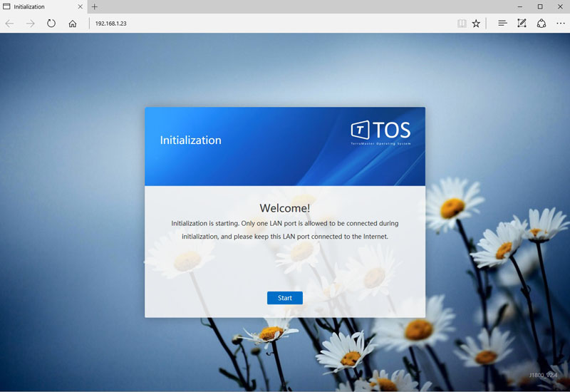This screenshot has height=392, width=570.
Task: Click the address bar showing 192.168.1.23
Action: [273, 24]
